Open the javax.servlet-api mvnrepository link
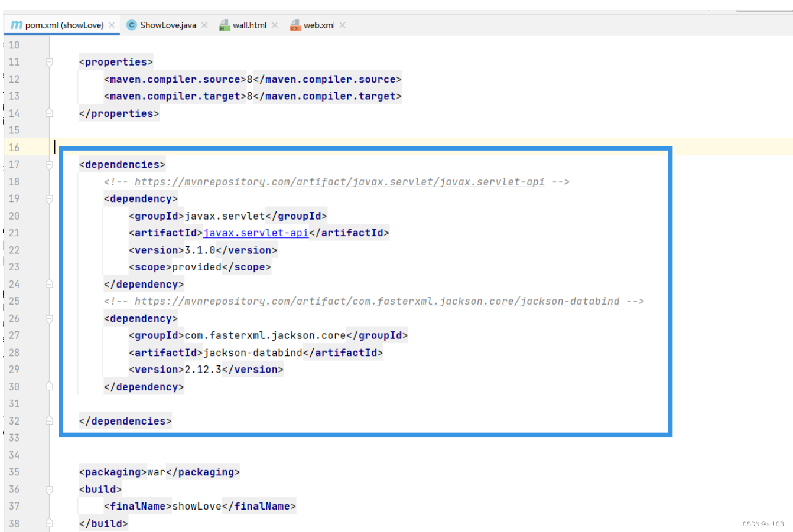The width and height of the screenshot is (793, 532). click(x=339, y=181)
